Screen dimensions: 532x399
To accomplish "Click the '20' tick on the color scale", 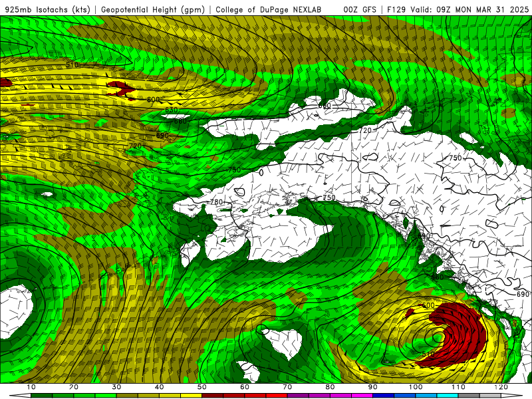I will (74, 387).
